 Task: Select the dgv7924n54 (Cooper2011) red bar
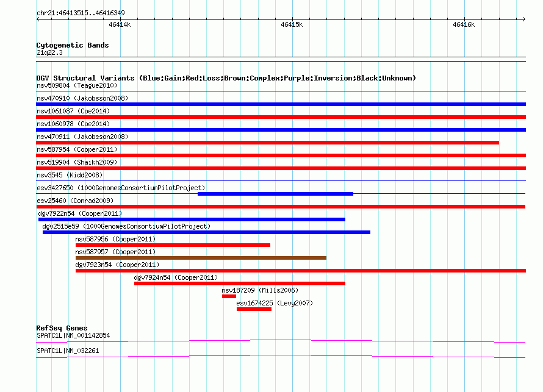(240, 283)
